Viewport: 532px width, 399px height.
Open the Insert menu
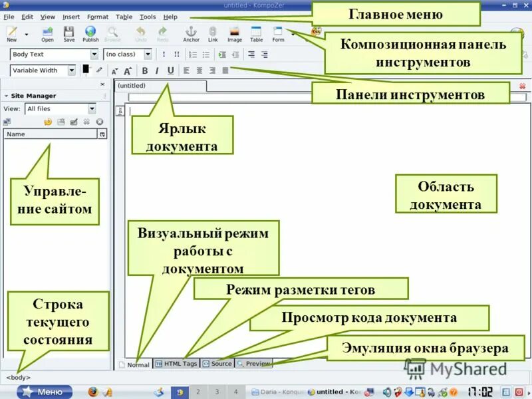click(x=71, y=17)
